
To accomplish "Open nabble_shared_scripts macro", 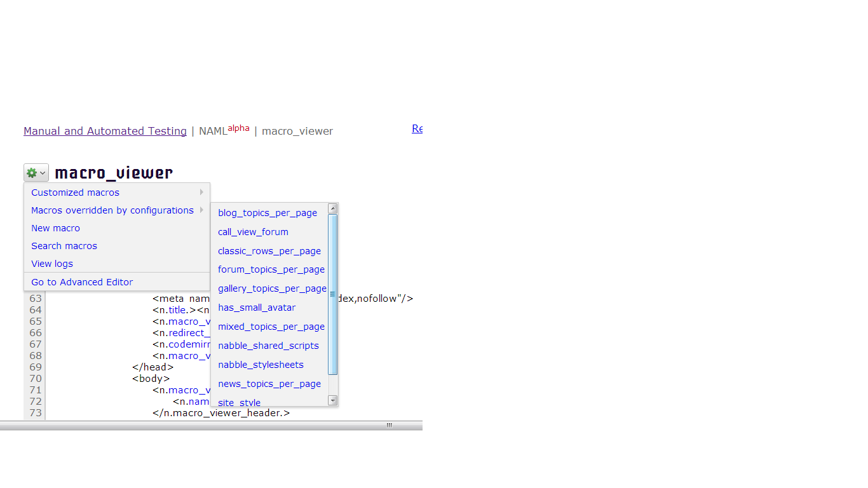I will (268, 346).
